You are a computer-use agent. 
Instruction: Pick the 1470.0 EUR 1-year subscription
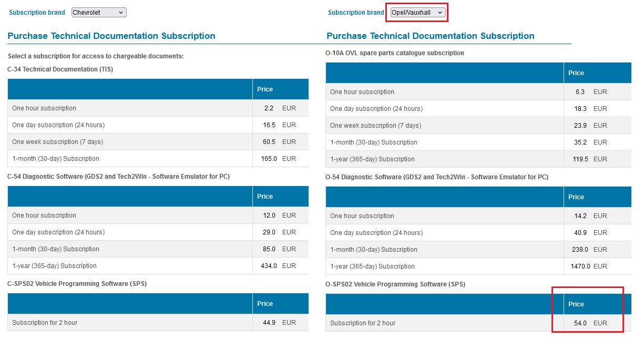(372, 266)
